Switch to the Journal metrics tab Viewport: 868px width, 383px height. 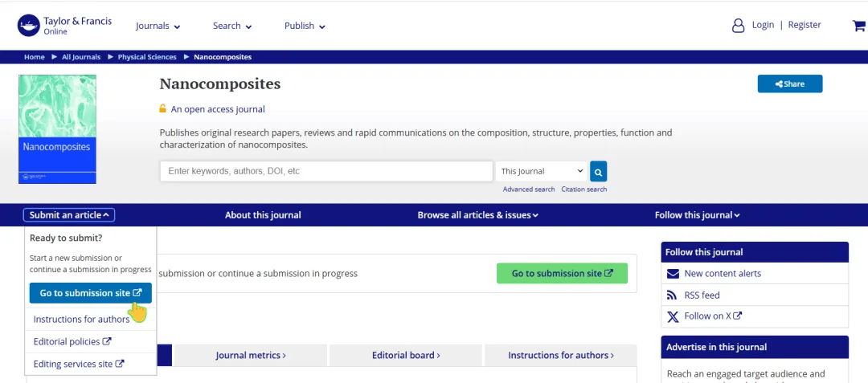251,356
